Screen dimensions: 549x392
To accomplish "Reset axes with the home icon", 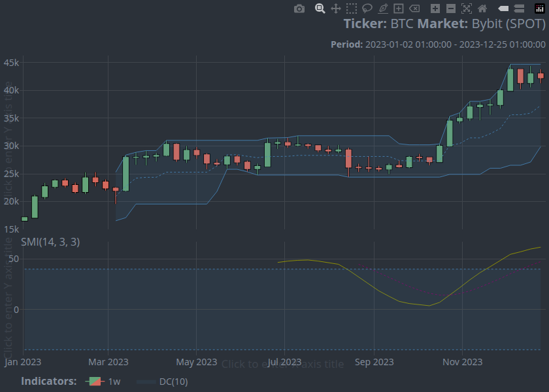I will [482, 8].
